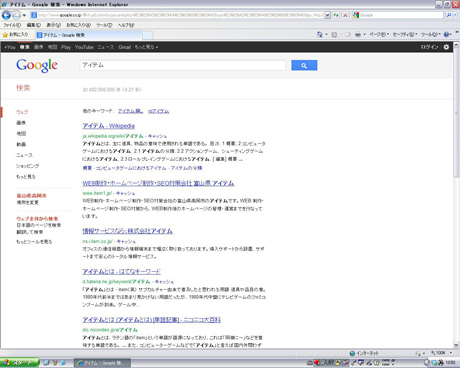The height and width of the screenshot is (368, 460).
Task: Click the Home icon in command bar
Action: point(320,34)
